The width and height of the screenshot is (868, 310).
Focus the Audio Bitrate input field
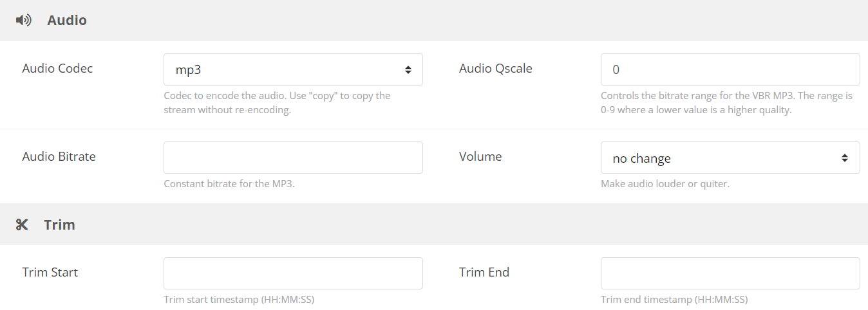[293, 158]
